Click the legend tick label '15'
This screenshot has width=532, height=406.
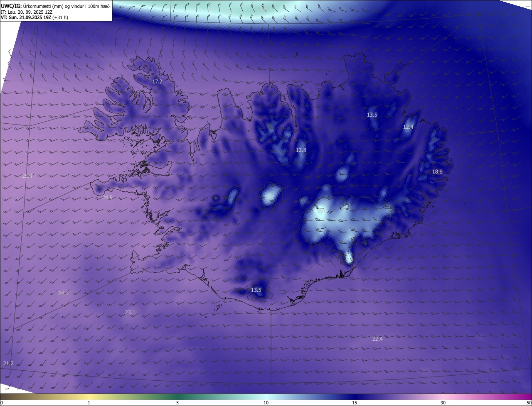[355, 403]
